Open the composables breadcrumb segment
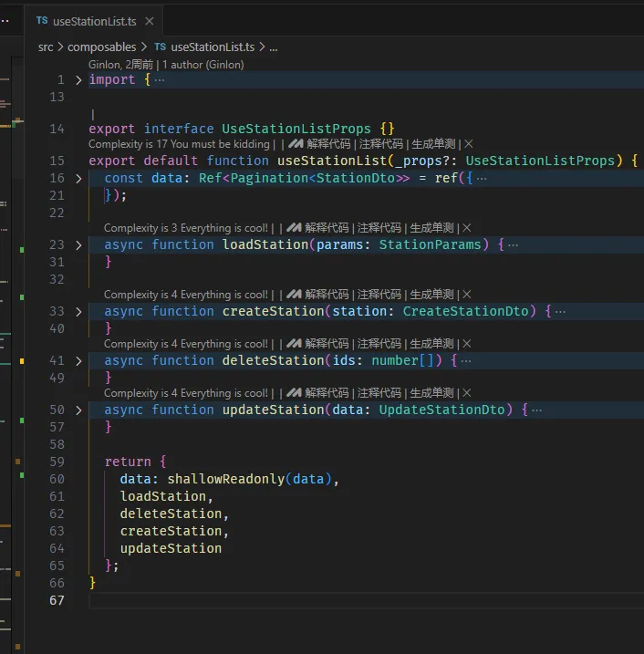The height and width of the screenshot is (654, 644). 102,47
